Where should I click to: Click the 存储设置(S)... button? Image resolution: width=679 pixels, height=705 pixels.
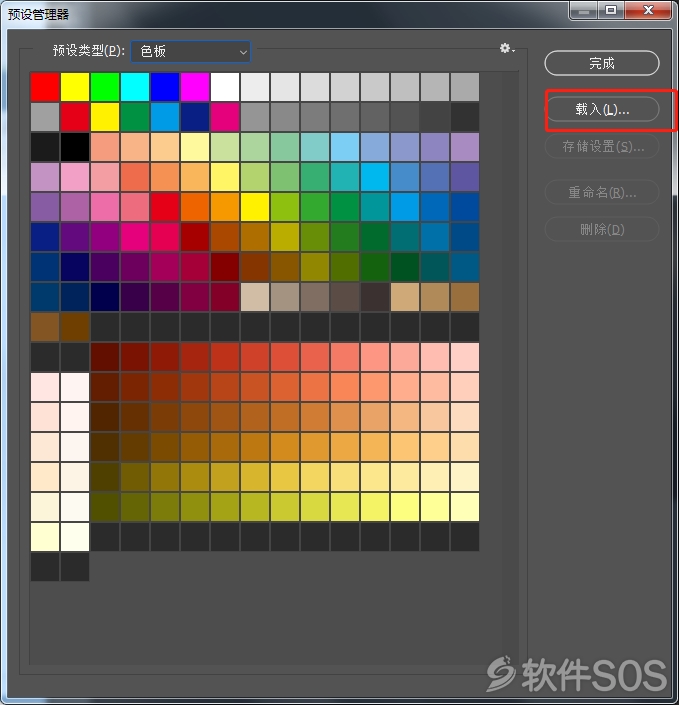(x=602, y=147)
